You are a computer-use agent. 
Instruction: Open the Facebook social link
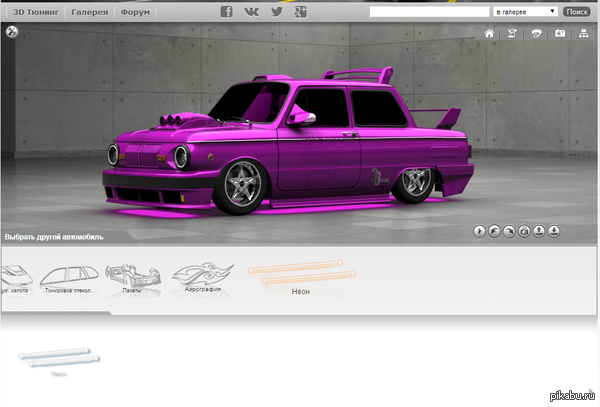tap(226, 12)
